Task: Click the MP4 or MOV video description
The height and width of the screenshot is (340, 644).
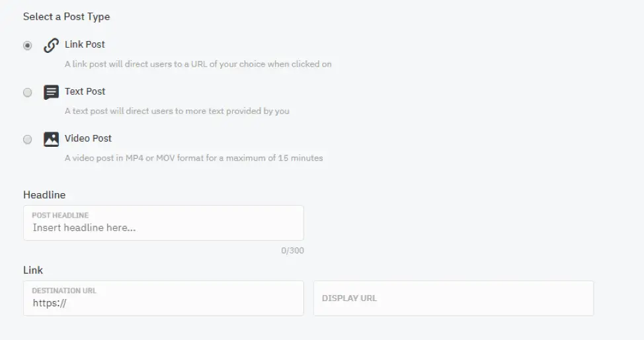Action: [194, 158]
